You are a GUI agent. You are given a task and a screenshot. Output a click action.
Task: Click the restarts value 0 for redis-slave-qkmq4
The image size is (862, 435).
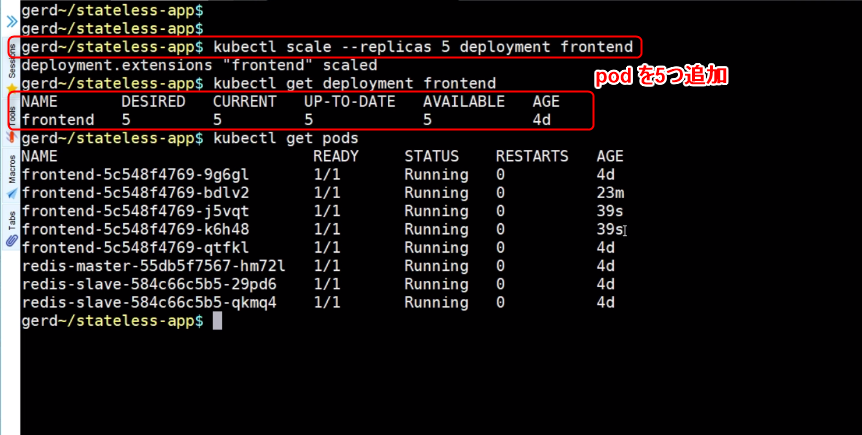[500, 302]
